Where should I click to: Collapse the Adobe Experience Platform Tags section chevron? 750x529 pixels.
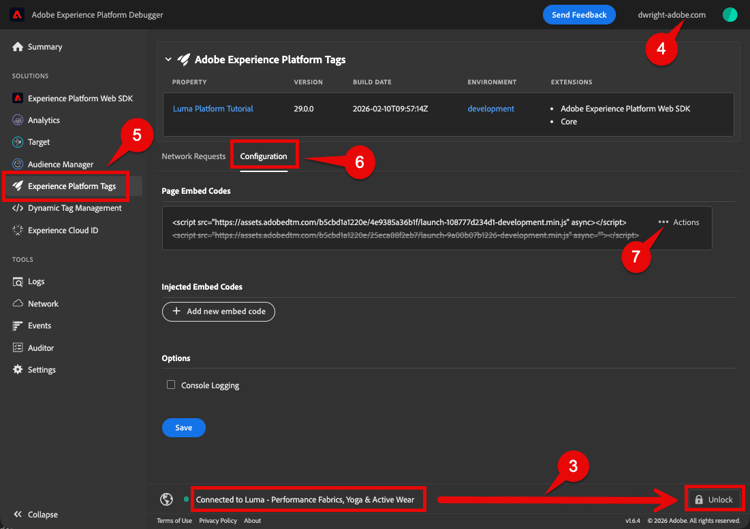click(168, 59)
